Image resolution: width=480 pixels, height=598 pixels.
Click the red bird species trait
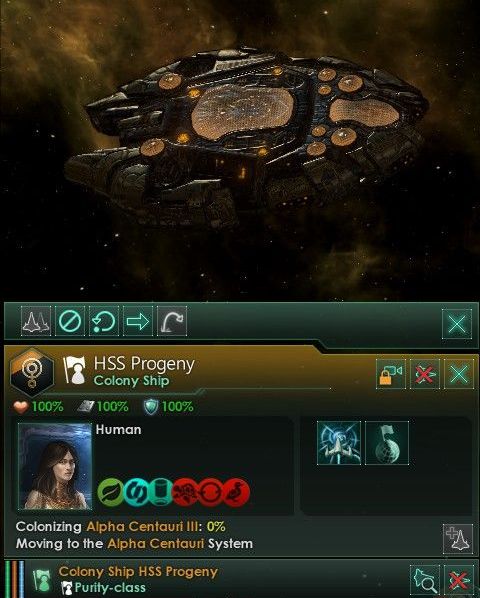(x=237, y=492)
